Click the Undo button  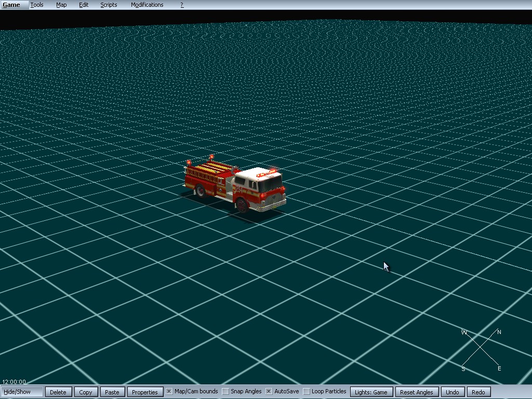click(453, 392)
